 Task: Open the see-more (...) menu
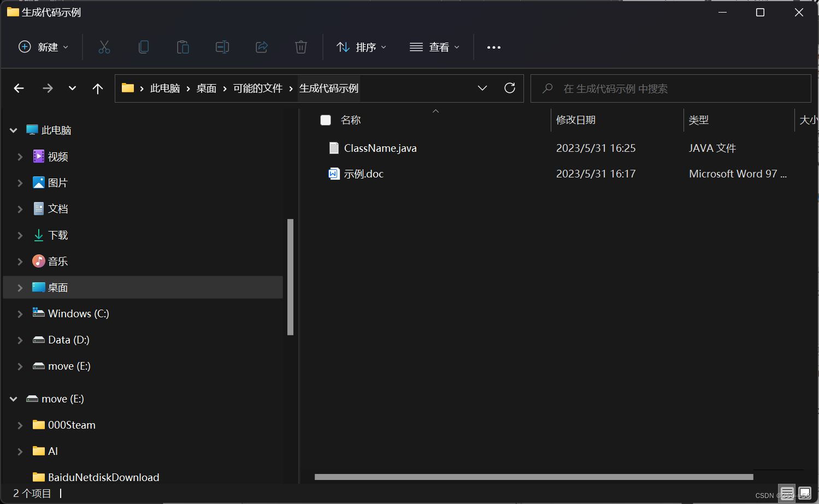pyautogui.click(x=493, y=47)
